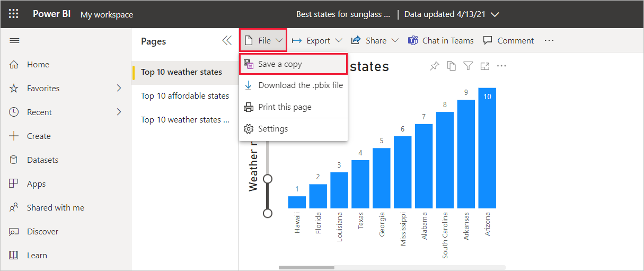This screenshot has width=644, height=271.
Task: Pin the visual with pin icon
Action: 434,66
